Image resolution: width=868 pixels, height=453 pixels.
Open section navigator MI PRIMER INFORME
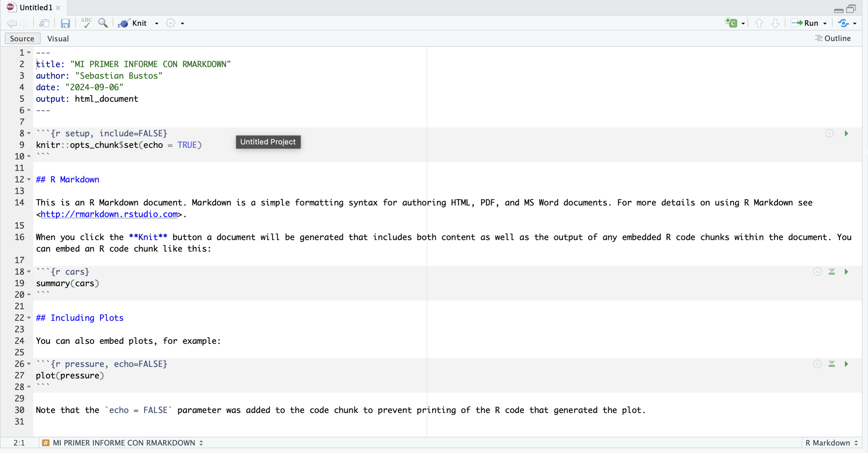click(123, 443)
